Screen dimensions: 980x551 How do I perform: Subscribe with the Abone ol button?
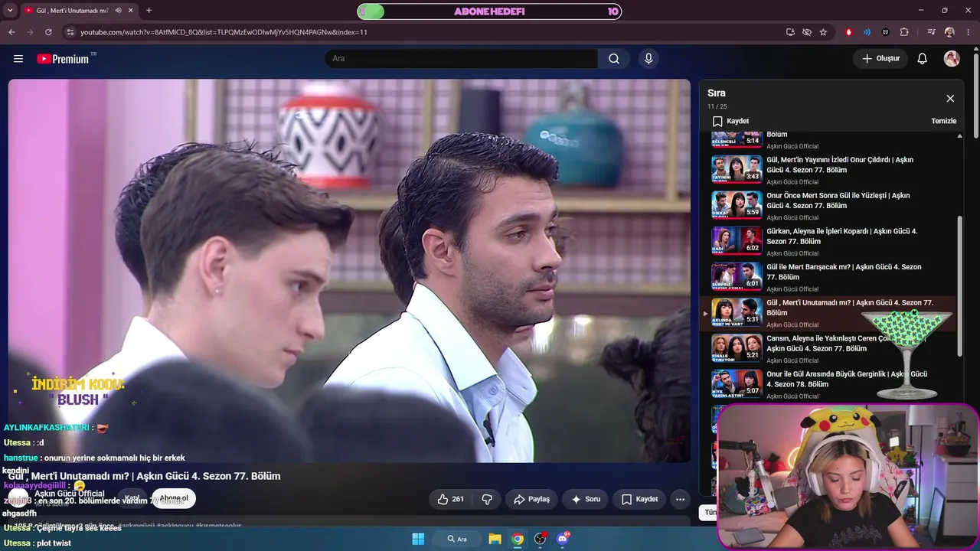[x=174, y=498]
